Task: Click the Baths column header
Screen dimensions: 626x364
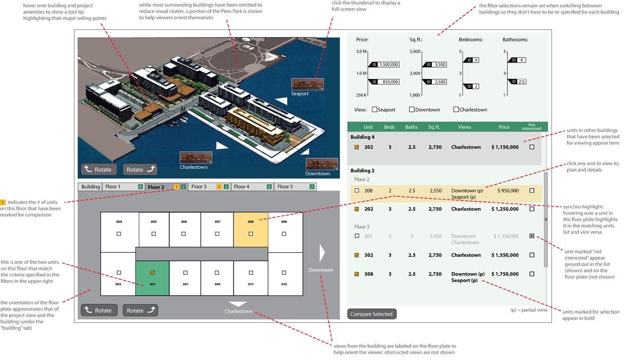Action: (411, 127)
